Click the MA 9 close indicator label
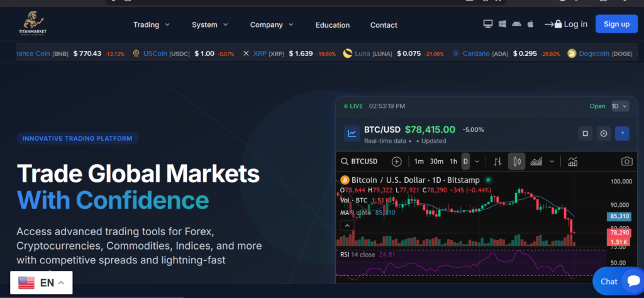Screen dimensions: 644x298 pos(355,212)
